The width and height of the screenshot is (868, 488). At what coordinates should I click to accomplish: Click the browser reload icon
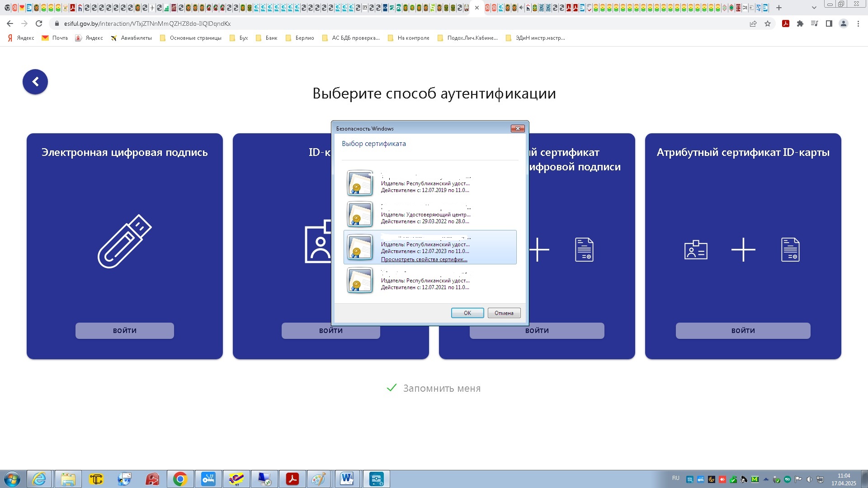click(x=39, y=23)
